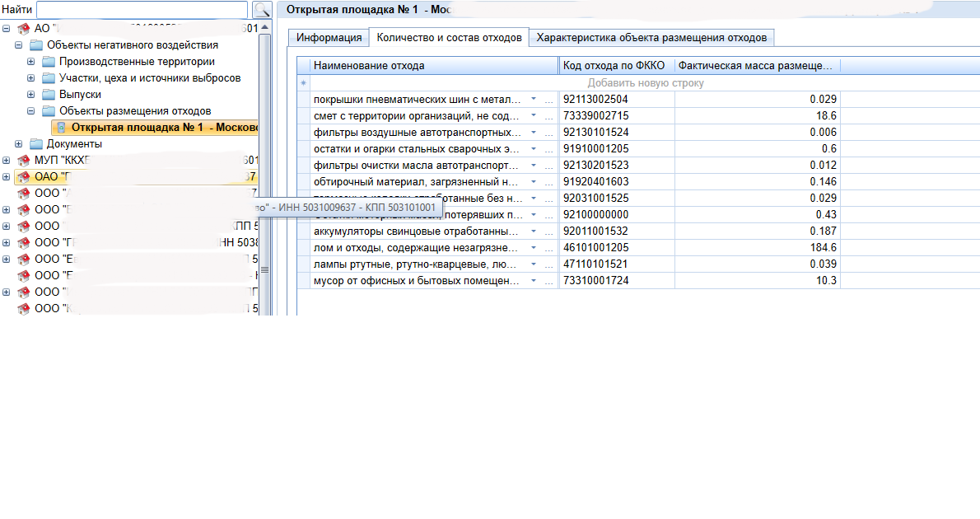Select Участки, цеха и источники выбросов item
The height and width of the screenshot is (519, 980).
pyautogui.click(x=149, y=78)
